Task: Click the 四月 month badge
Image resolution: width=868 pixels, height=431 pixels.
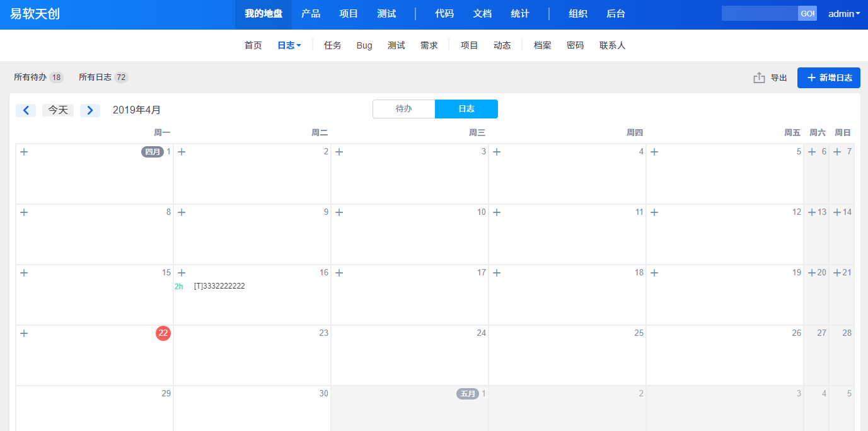Action: [x=153, y=152]
